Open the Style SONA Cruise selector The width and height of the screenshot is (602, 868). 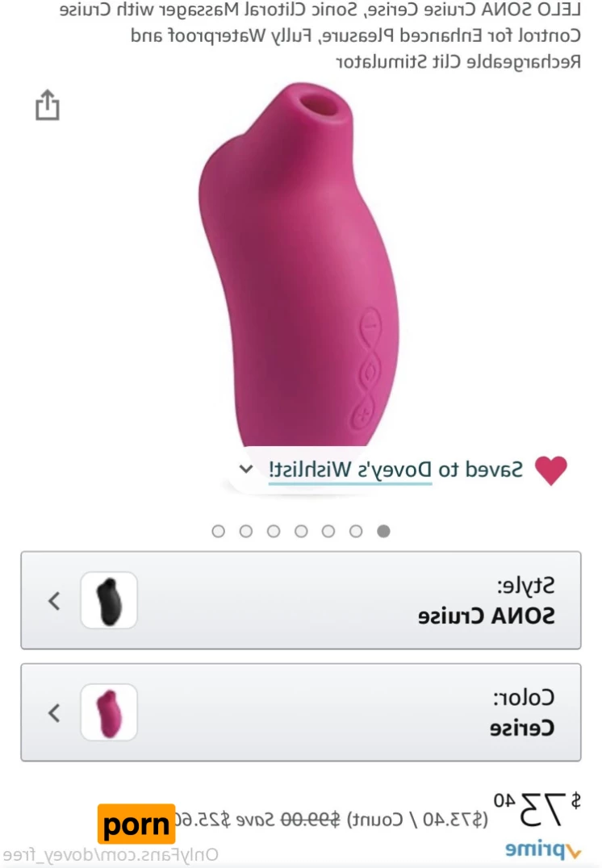pyautogui.click(x=301, y=600)
